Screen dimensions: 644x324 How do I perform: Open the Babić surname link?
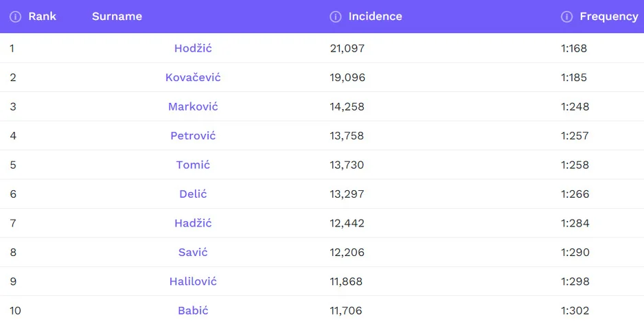click(x=193, y=311)
